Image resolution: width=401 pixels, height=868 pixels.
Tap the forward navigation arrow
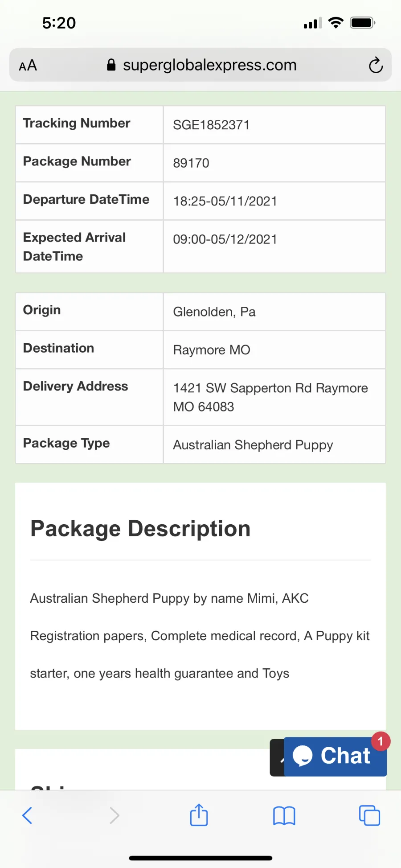(x=115, y=815)
